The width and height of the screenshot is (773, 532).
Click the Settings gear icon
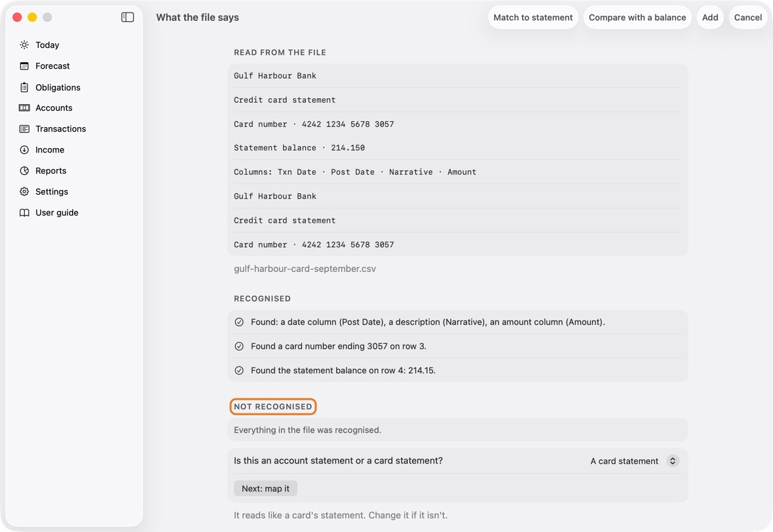(24, 192)
